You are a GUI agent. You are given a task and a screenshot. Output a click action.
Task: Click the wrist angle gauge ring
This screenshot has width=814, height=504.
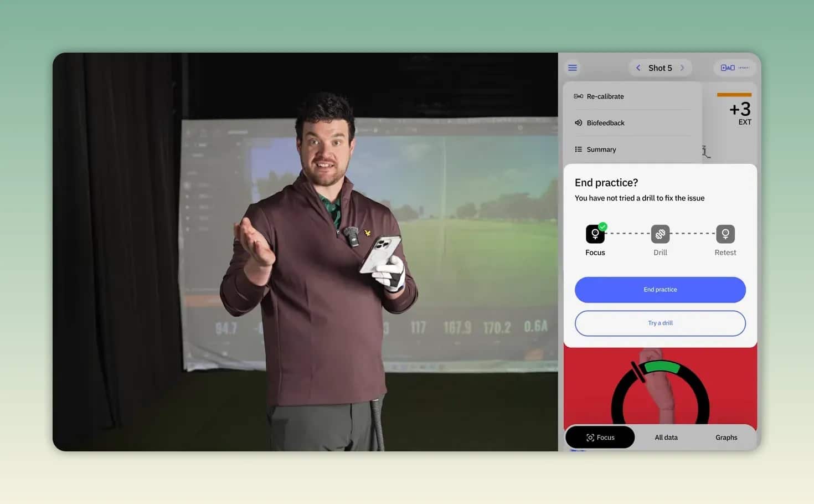pyautogui.click(x=660, y=392)
